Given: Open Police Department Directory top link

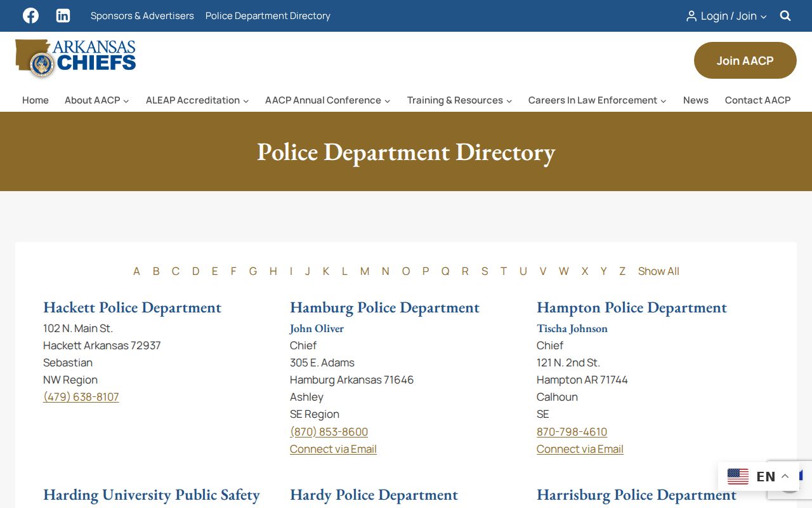Looking at the screenshot, I should click(268, 16).
